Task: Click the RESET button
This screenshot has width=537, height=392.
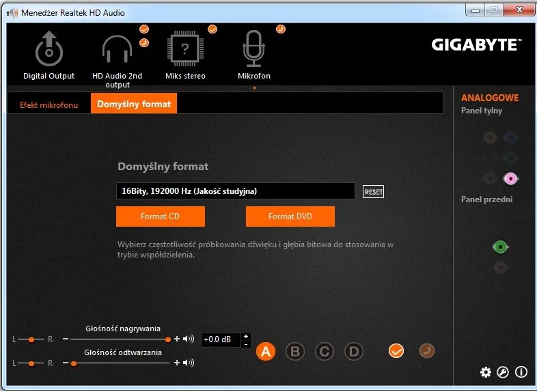Action: pyautogui.click(x=373, y=192)
